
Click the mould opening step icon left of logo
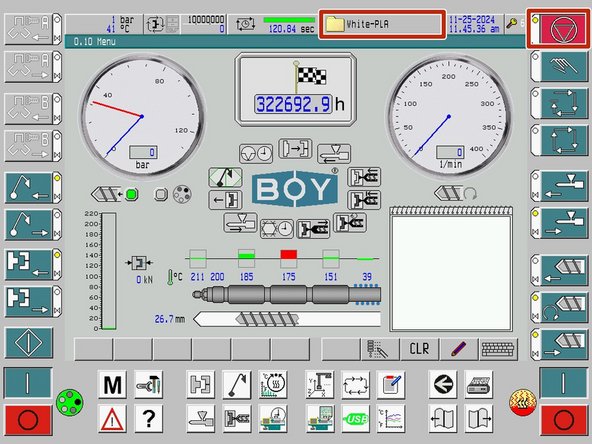tap(225, 200)
